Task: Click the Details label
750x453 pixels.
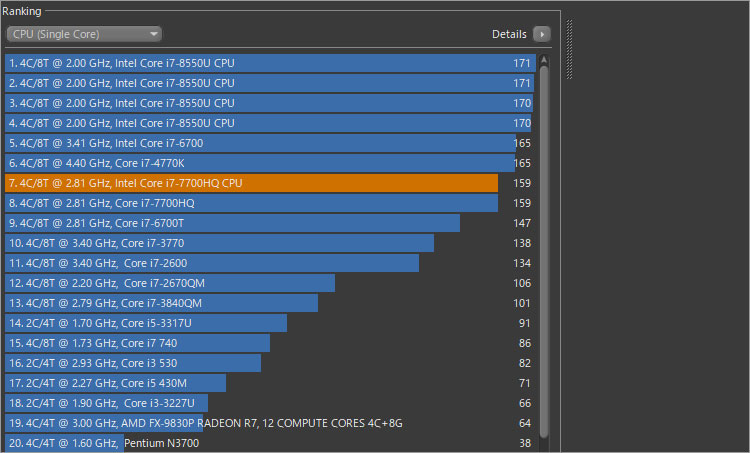Action: [509, 34]
